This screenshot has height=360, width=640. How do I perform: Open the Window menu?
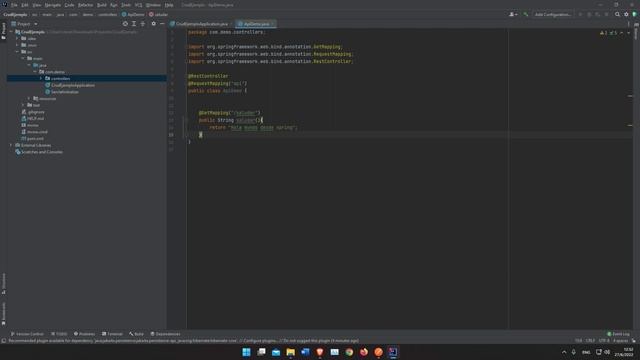coord(153,5)
